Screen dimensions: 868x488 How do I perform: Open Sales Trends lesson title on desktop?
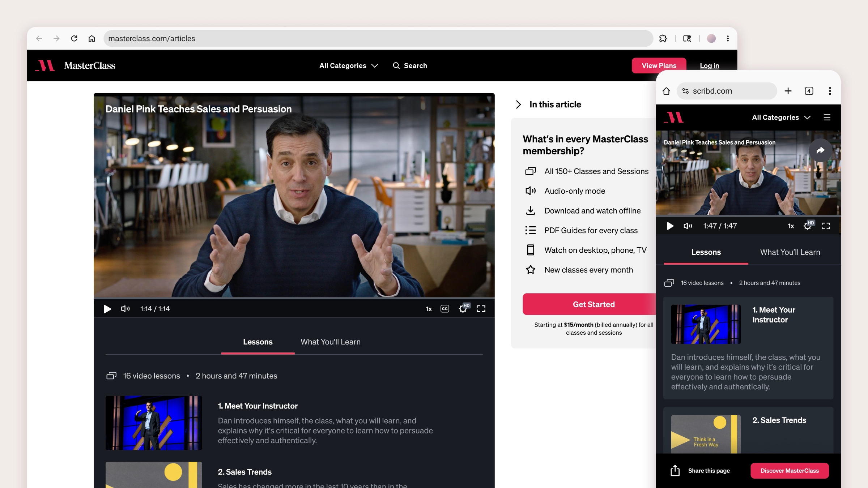pos(245,472)
